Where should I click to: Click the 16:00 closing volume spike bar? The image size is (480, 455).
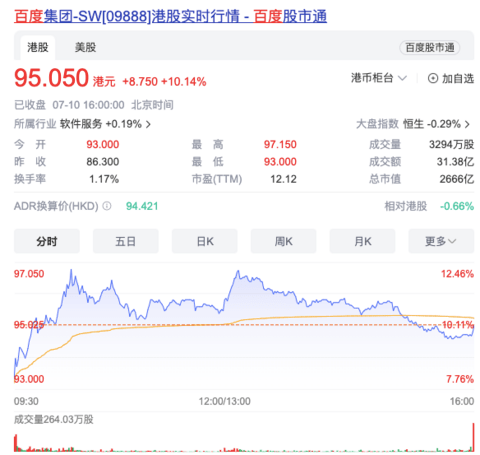[473, 437]
